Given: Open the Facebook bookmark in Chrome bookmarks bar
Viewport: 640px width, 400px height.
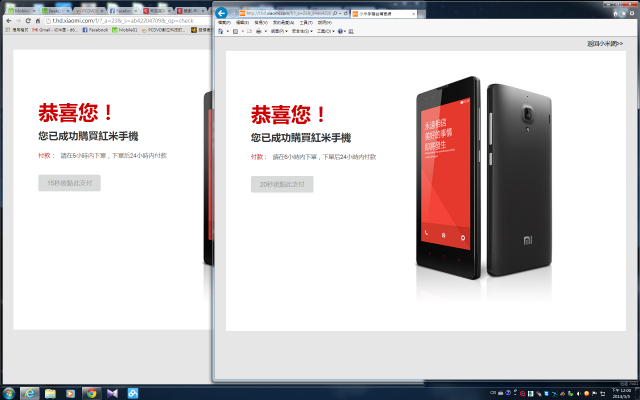Looking at the screenshot, I should 95,30.
